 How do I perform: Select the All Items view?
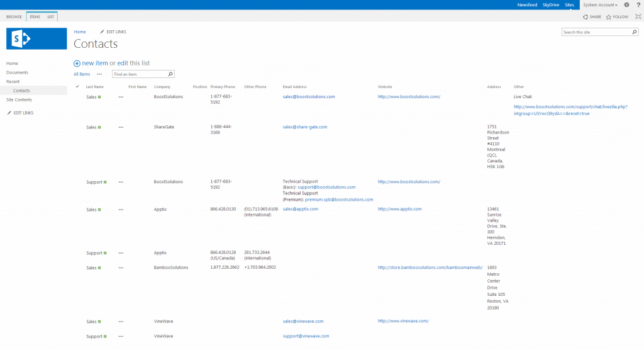pos(82,74)
